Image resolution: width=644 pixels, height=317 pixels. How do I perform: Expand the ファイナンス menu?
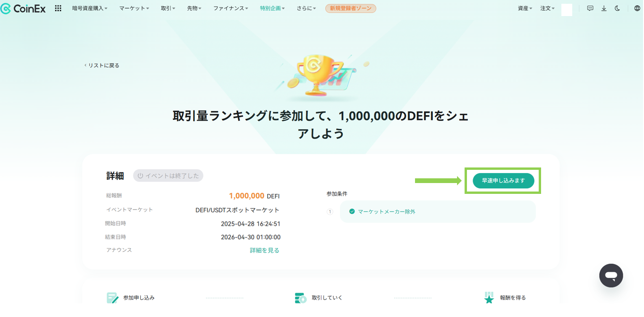(x=230, y=8)
